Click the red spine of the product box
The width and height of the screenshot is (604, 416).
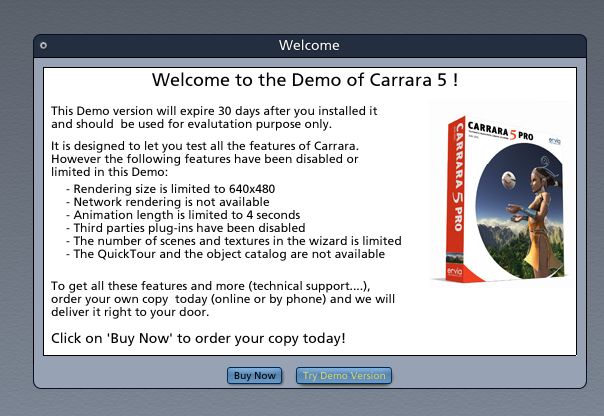pos(456,198)
